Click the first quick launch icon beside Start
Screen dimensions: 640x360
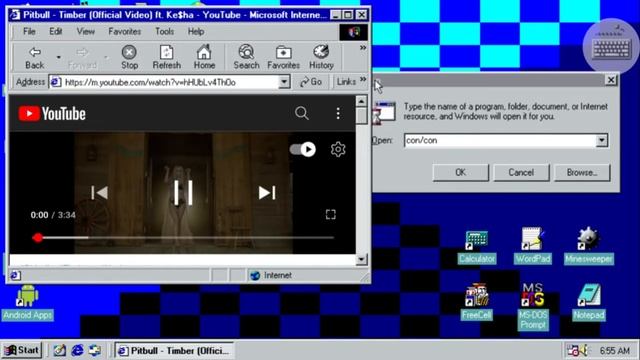coord(60,350)
